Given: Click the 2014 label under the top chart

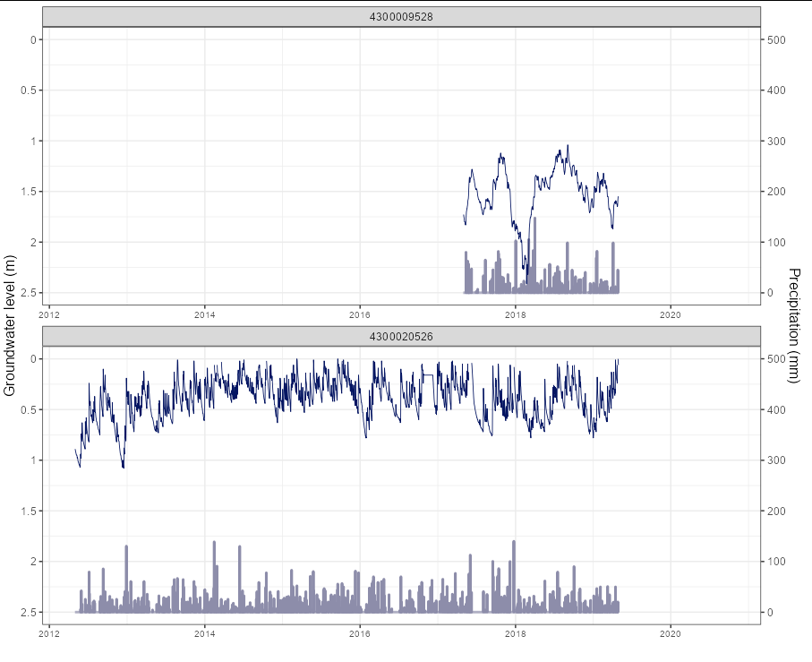Looking at the screenshot, I should click(x=204, y=314).
